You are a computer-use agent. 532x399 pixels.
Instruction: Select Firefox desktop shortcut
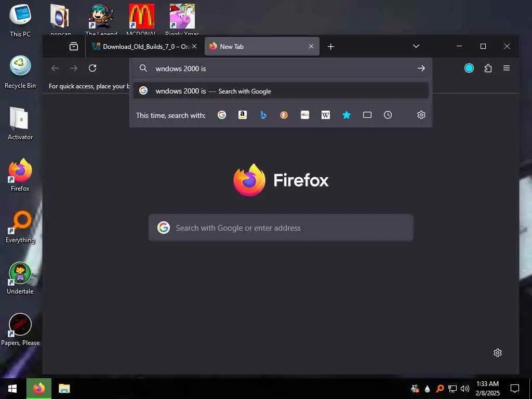(20, 175)
